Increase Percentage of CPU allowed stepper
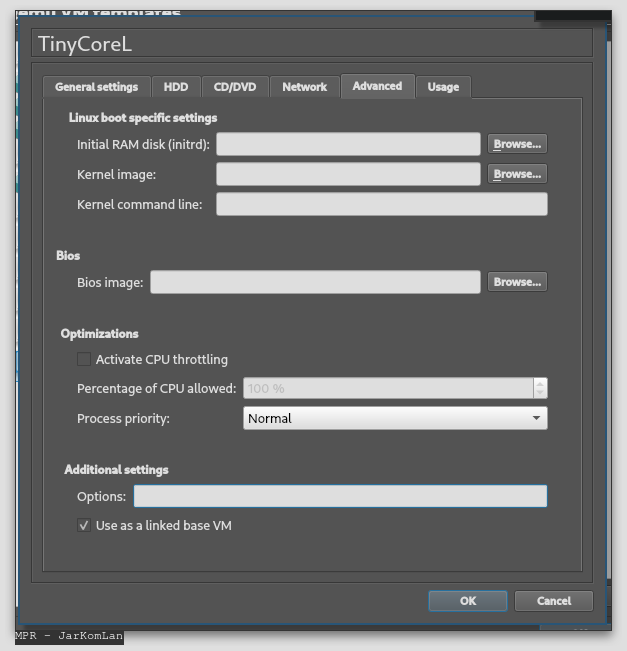 [x=540, y=383]
